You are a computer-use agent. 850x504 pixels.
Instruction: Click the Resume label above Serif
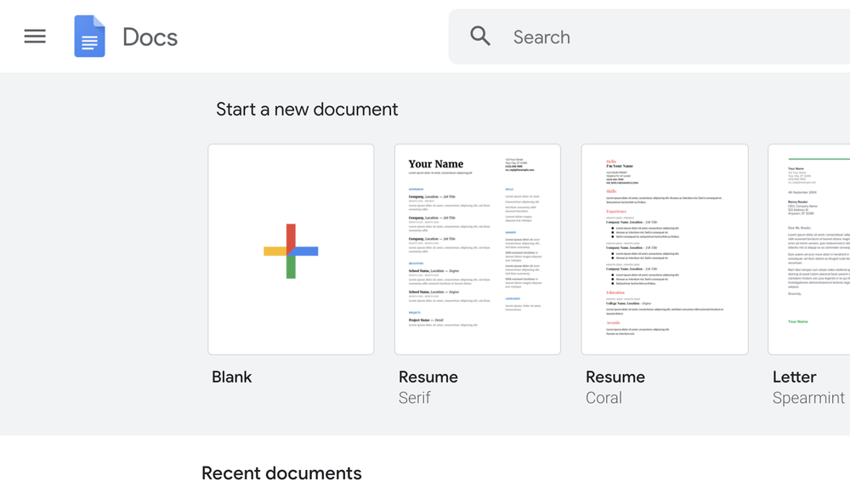point(428,377)
